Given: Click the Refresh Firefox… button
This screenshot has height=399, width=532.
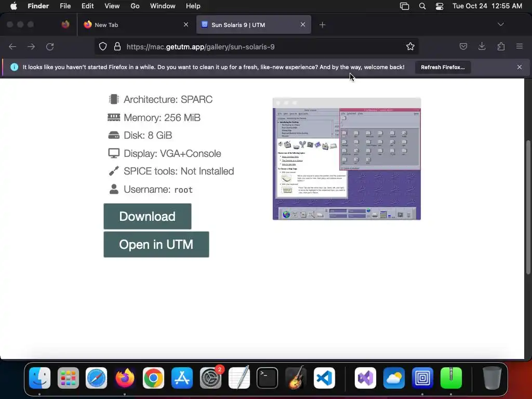Looking at the screenshot, I should tap(443, 67).
